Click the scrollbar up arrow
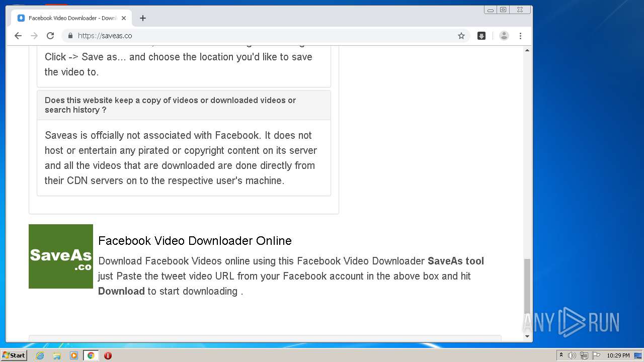 527,50
